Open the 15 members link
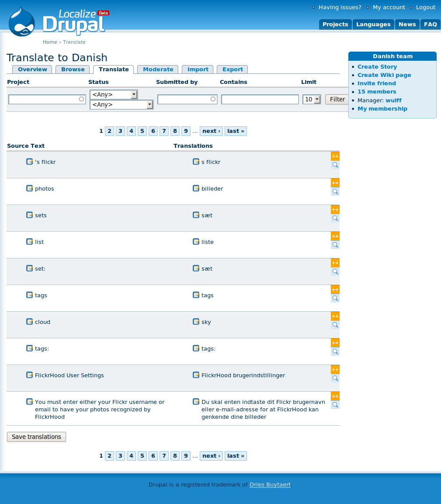This screenshot has height=504, width=441. tap(377, 92)
